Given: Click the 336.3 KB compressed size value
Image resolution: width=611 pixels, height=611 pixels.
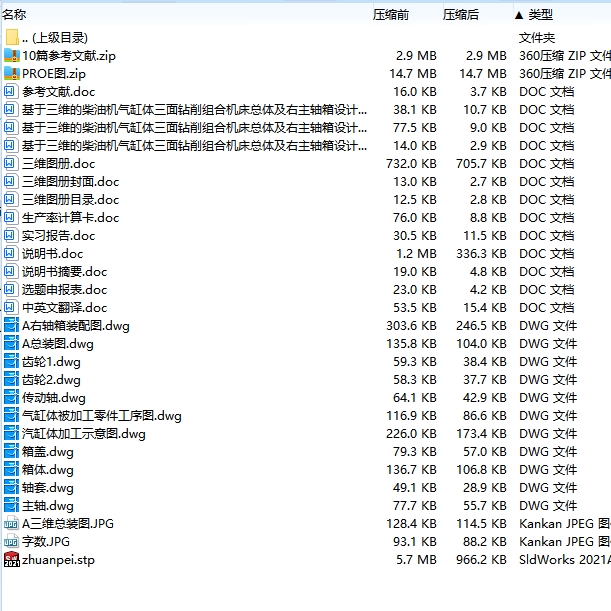Looking at the screenshot, I should tap(481, 254).
